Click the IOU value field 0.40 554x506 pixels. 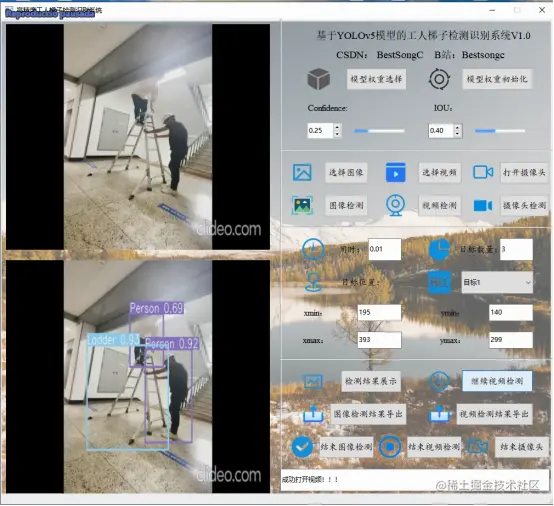coord(441,130)
